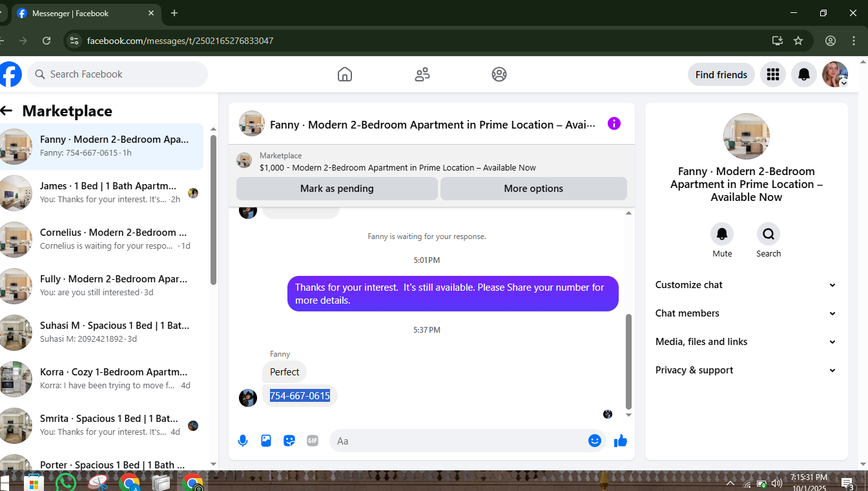Open WhatsApp from the taskbar
The height and width of the screenshot is (491, 868).
[x=66, y=483]
